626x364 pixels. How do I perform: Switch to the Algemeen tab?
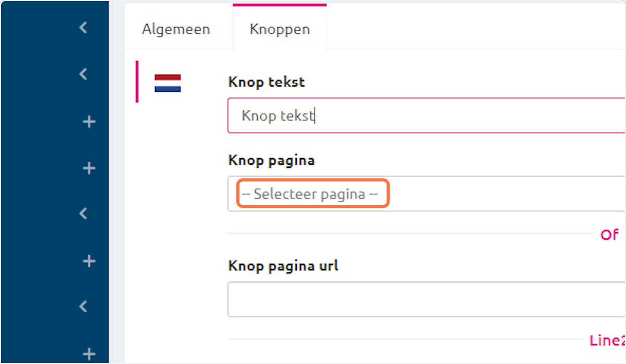(176, 29)
